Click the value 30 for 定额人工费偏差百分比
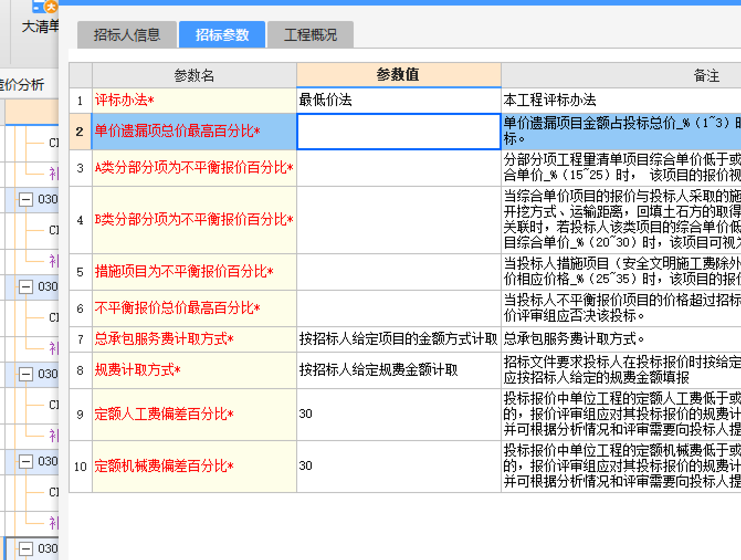 pyautogui.click(x=399, y=414)
